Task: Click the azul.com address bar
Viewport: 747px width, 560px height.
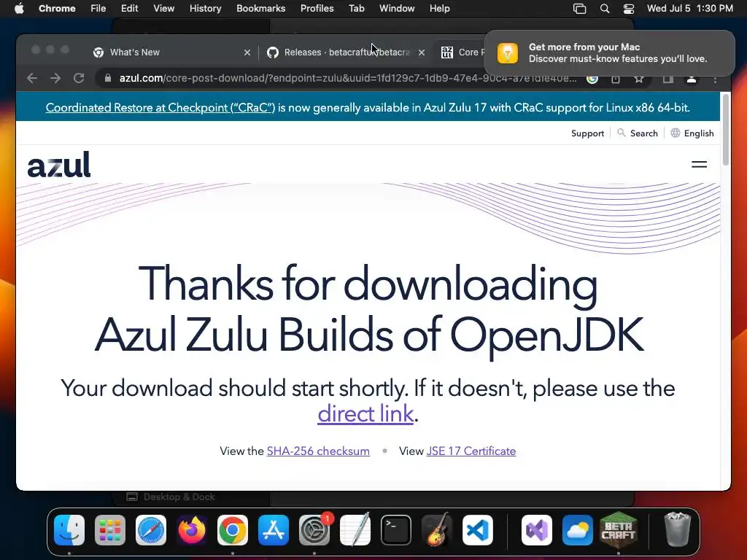Action: [348, 78]
